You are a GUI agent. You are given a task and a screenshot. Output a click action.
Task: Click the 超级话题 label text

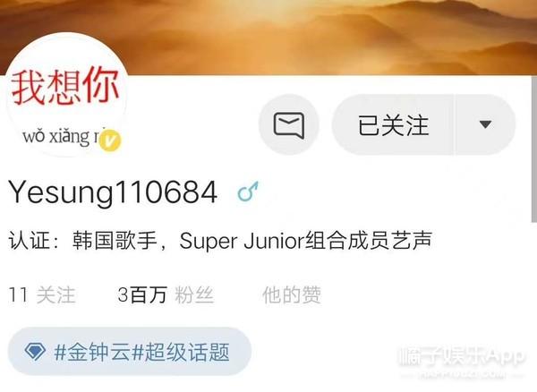coord(187,352)
